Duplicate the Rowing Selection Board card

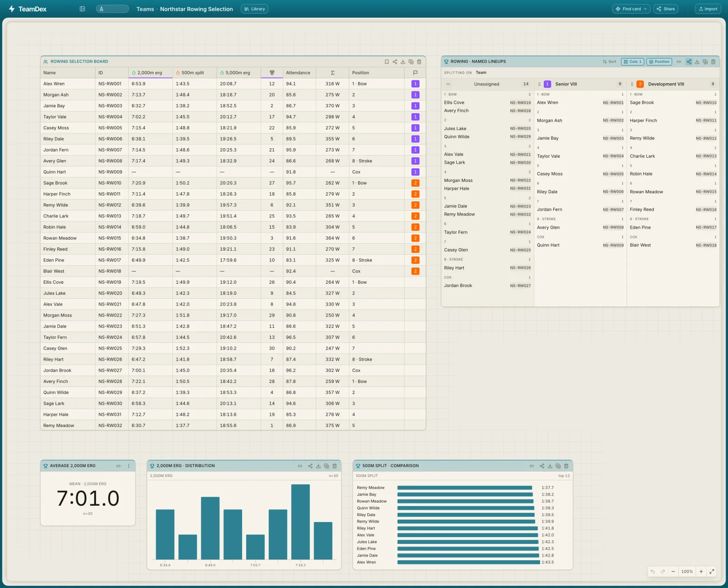pyautogui.click(x=411, y=62)
